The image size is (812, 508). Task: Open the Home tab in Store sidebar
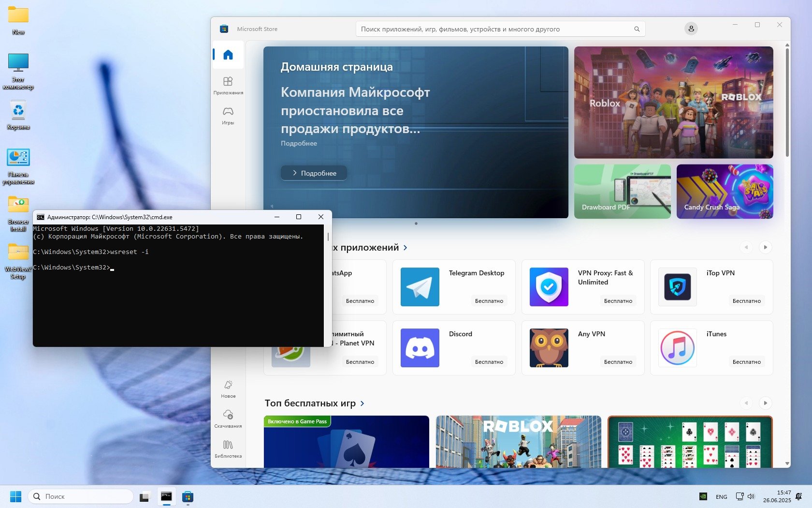point(228,55)
